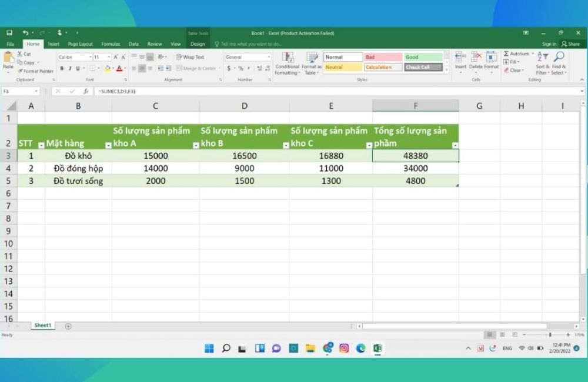Toggle Underline formatting
This screenshot has width=588, height=382.
pos(78,68)
